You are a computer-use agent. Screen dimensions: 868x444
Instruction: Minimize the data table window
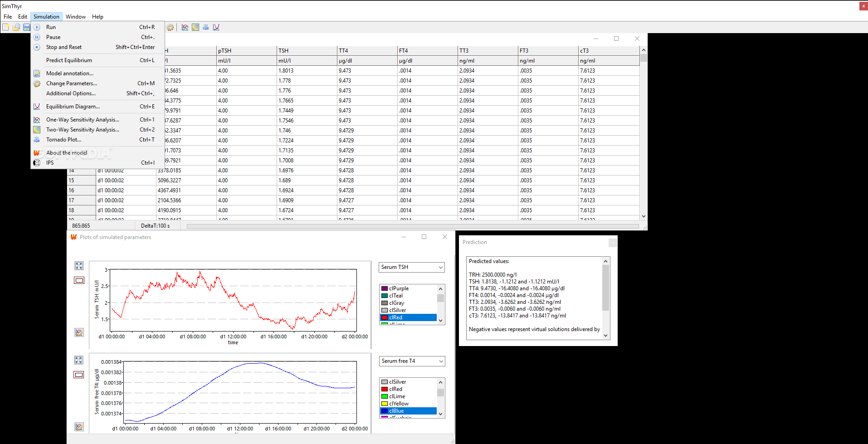click(596, 39)
